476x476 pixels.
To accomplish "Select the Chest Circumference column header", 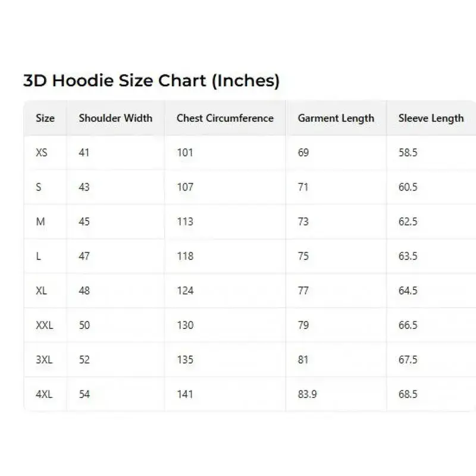I will point(225,118).
